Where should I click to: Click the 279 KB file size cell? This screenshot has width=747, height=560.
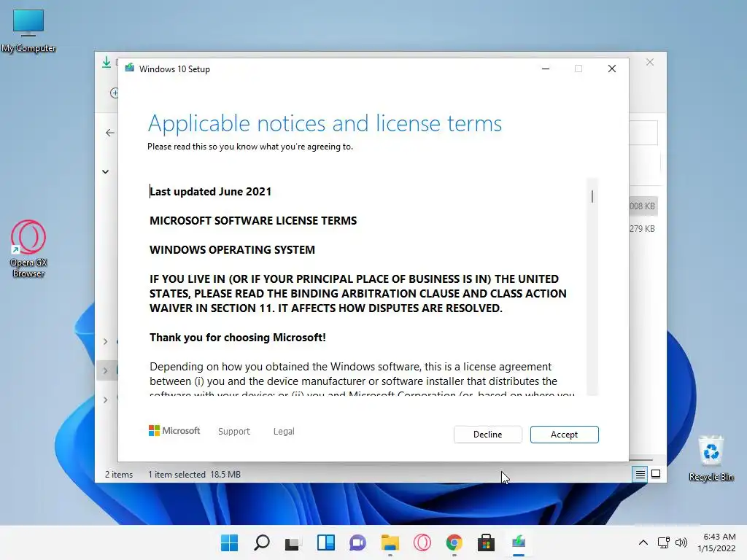click(642, 228)
